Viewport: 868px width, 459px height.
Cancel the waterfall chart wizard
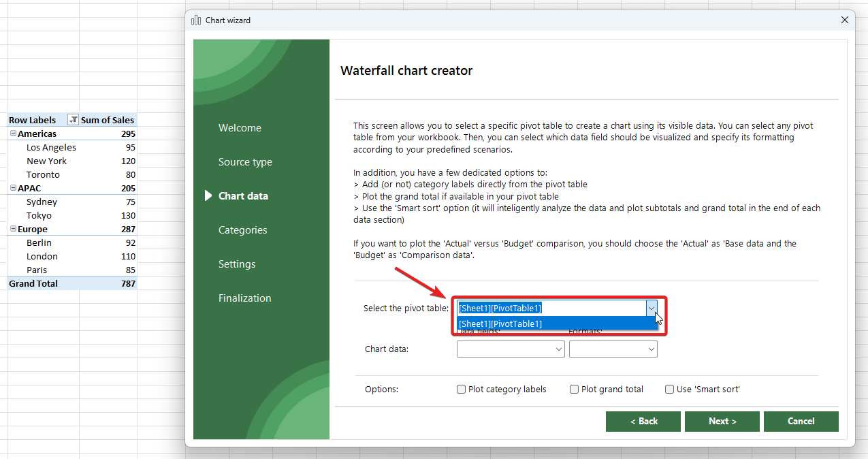click(801, 422)
